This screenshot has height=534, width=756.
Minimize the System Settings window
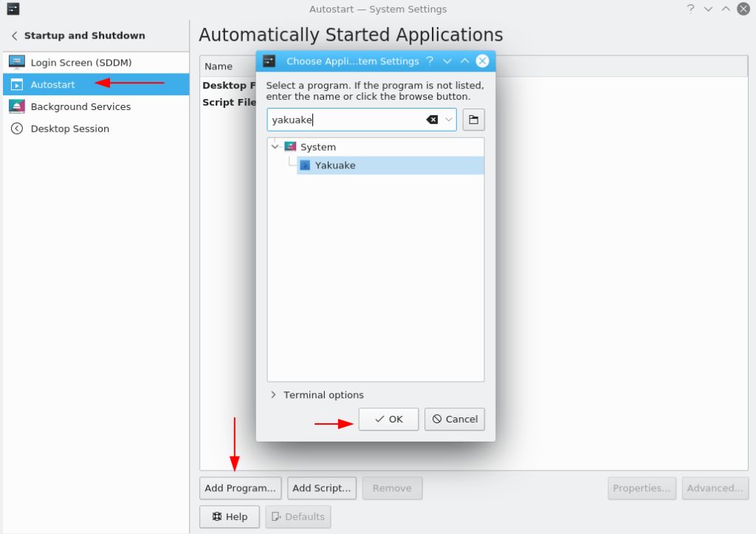pyautogui.click(x=708, y=9)
